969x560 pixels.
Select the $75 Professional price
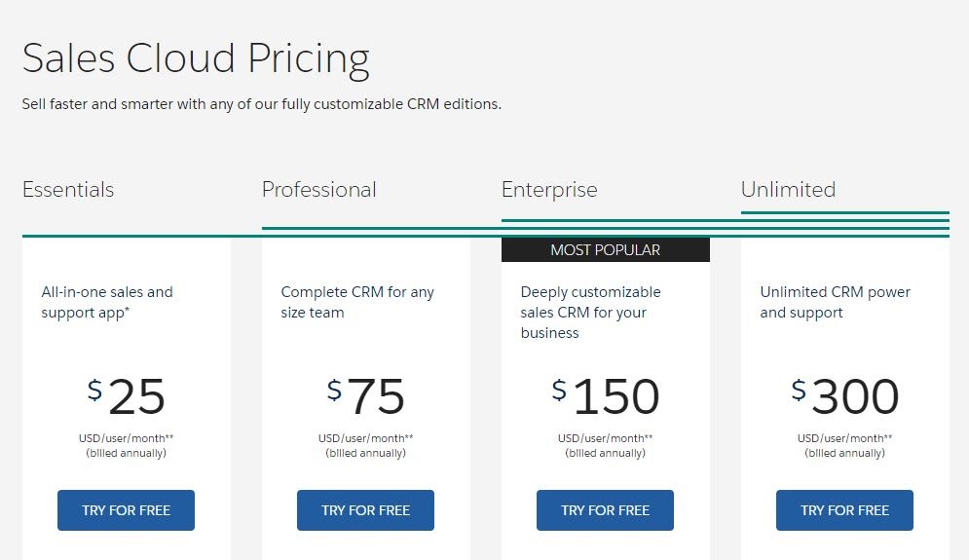366,396
